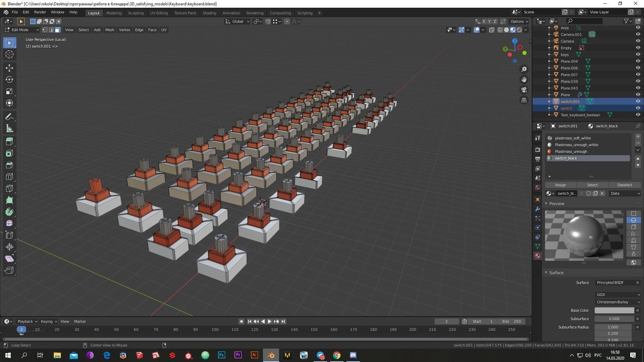Screen dimensions: 644x362
Task: Open the Mesh menu
Action: pos(110,30)
